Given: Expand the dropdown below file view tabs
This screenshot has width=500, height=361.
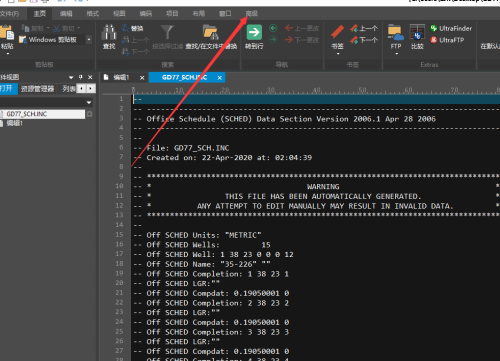Looking at the screenshot, I should [89, 102].
